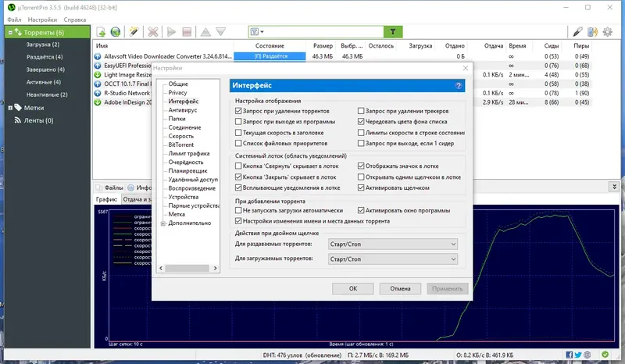Click Facebook icon in status bar
625x364 pixels.
(570, 355)
